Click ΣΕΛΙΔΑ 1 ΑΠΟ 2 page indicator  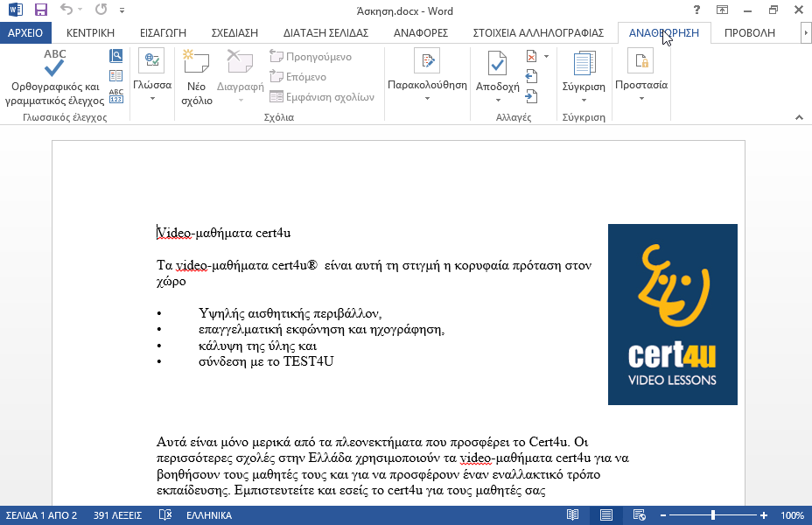point(41,515)
